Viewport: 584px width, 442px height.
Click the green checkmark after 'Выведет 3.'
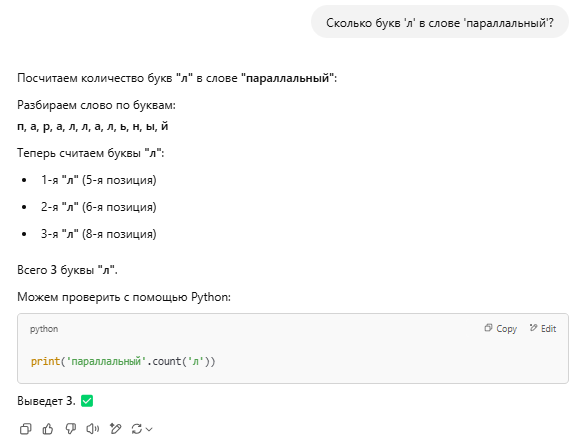point(87,401)
